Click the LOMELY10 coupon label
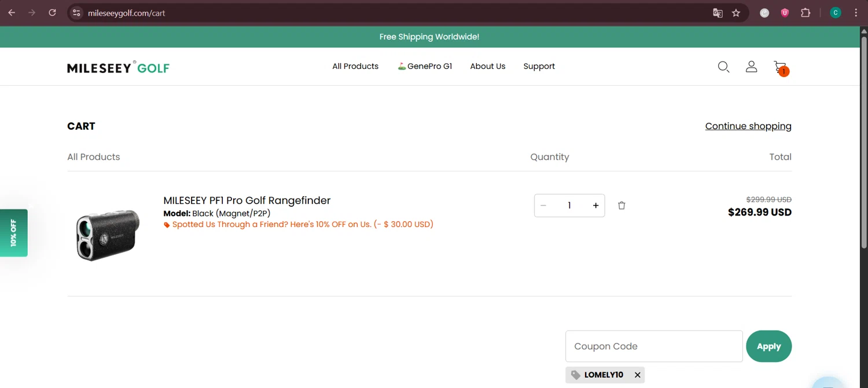This screenshot has height=388, width=868. coord(604,375)
